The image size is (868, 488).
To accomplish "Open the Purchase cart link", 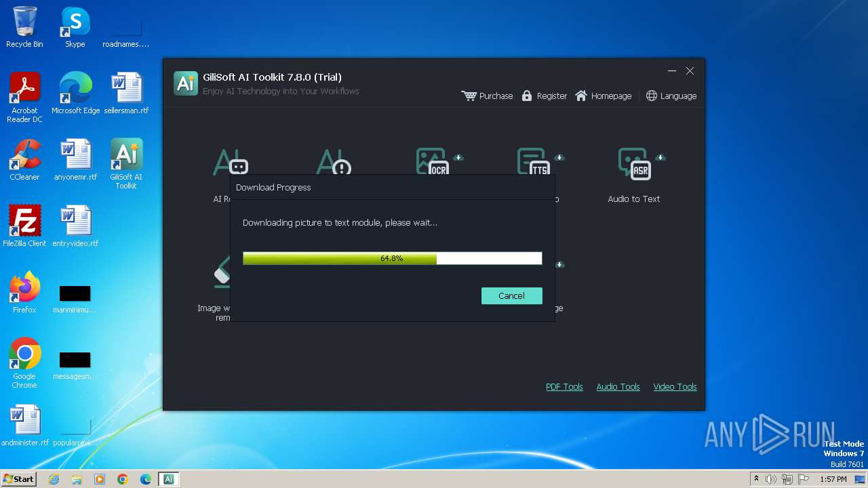I will (x=487, y=96).
